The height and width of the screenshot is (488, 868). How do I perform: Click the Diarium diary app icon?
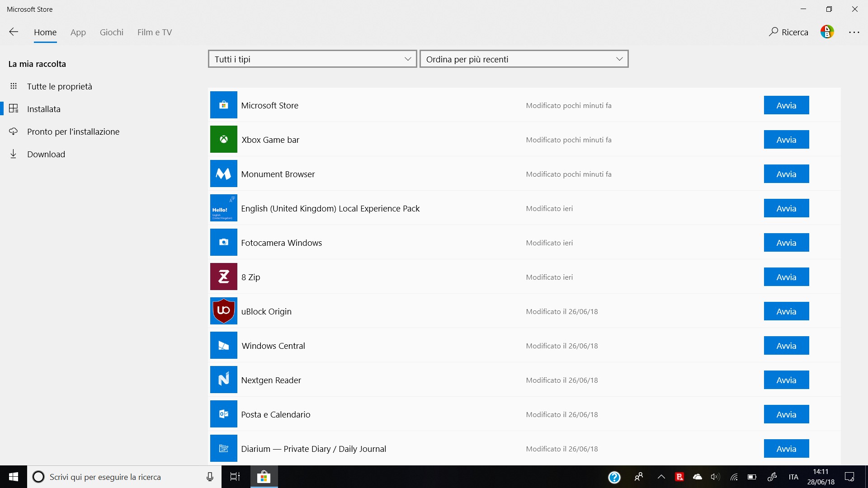click(x=223, y=448)
